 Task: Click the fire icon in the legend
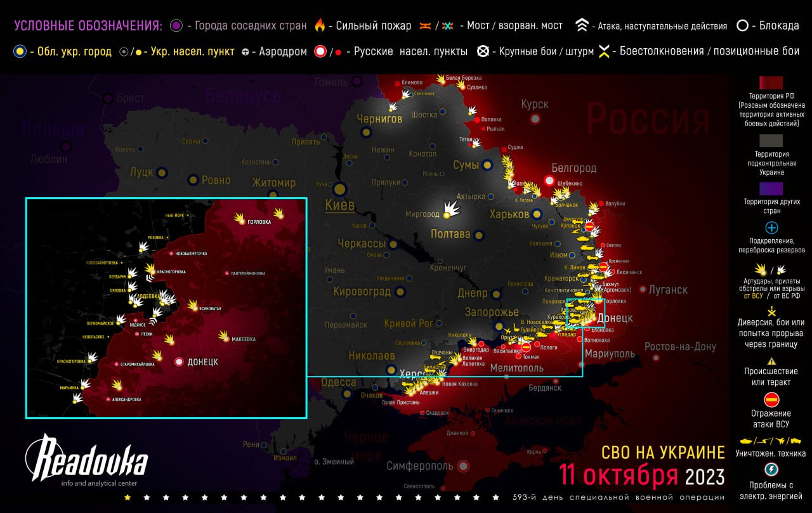[320, 25]
